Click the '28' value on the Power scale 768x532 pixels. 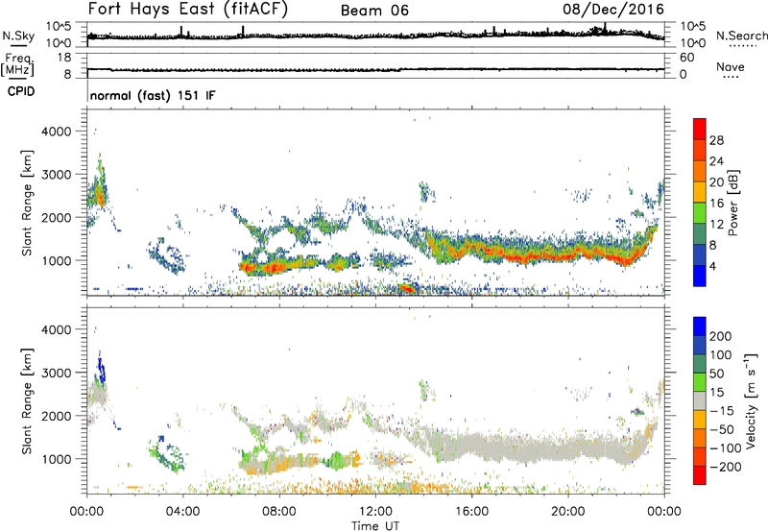point(716,140)
